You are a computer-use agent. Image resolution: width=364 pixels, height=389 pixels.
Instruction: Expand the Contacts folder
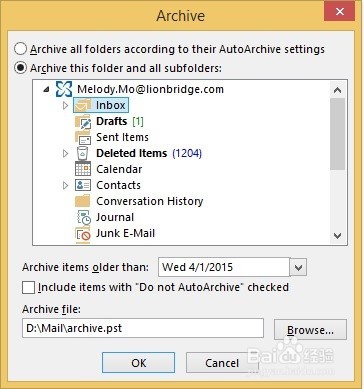(65, 185)
